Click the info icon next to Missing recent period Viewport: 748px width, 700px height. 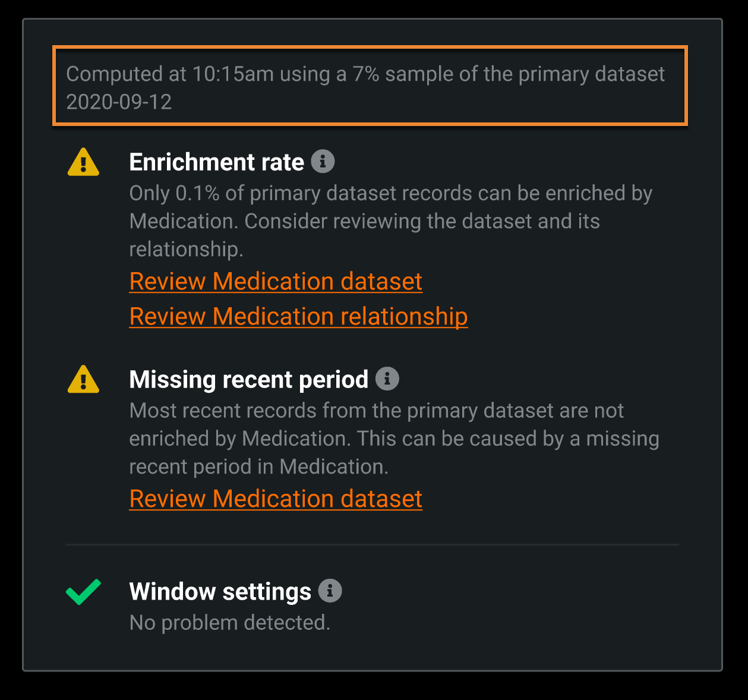pyautogui.click(x=387, y=379)
